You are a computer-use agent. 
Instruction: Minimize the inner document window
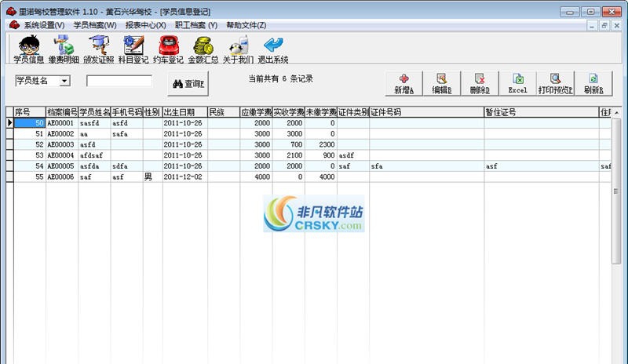pos(592,25)
